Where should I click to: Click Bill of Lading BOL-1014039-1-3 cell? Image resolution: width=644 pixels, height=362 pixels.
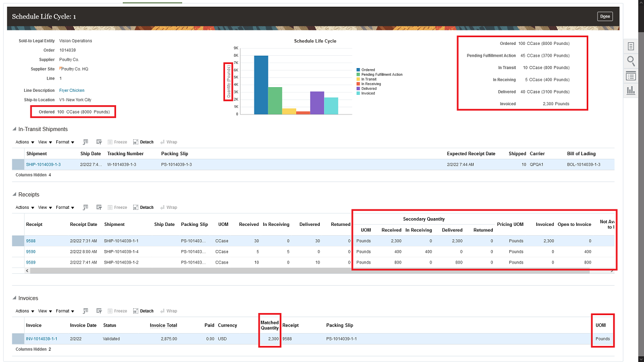[x=584, y=164]
